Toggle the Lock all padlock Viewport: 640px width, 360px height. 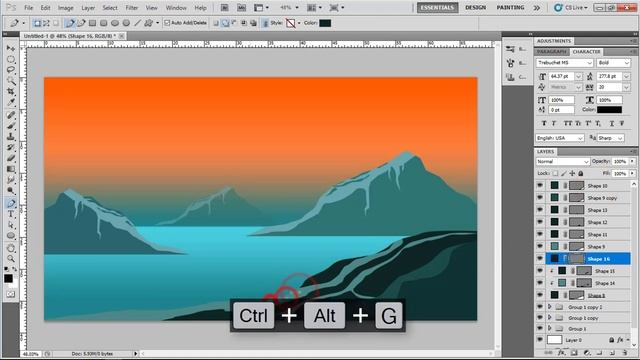[x=581, y=173]
